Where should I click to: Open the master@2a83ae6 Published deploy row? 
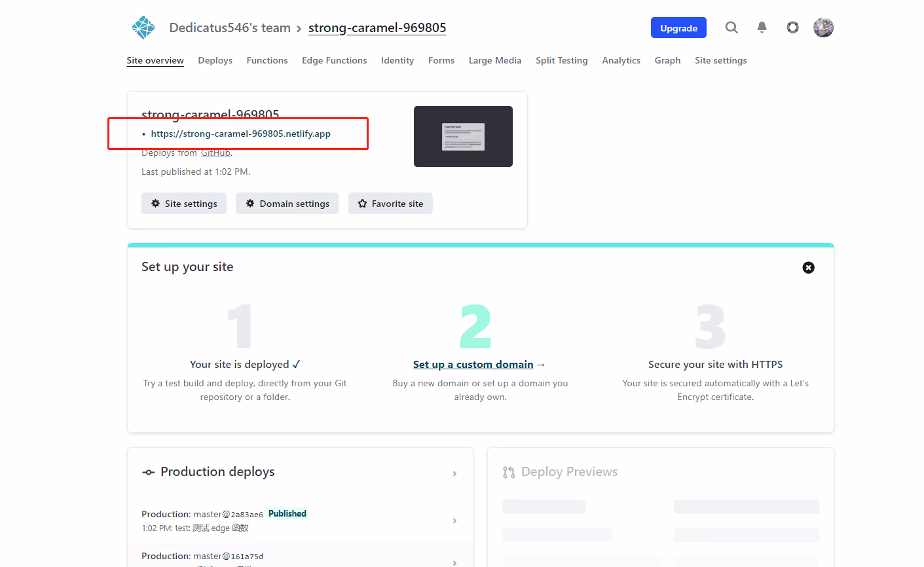300,521
